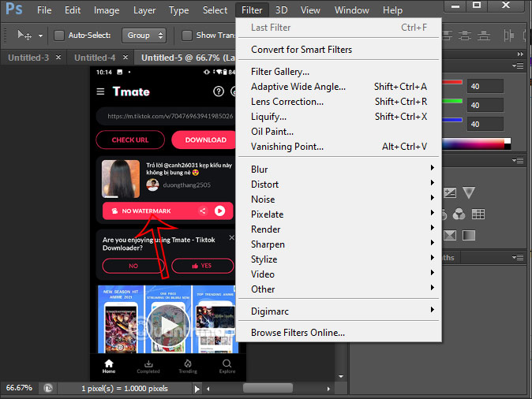Enable the Auto-Select checkbox
The width and height of the screenshot is (532, 399).
pos(59,35)
